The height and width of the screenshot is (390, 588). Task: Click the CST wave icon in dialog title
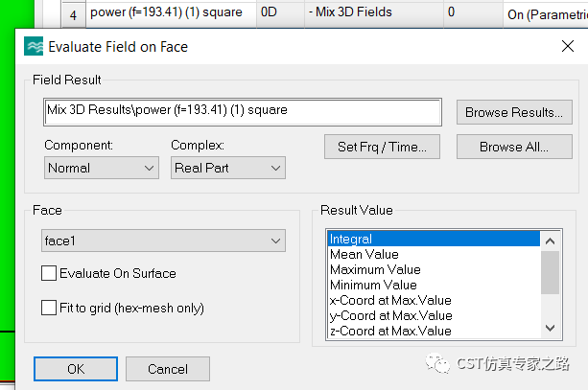(x=34, y=47)
